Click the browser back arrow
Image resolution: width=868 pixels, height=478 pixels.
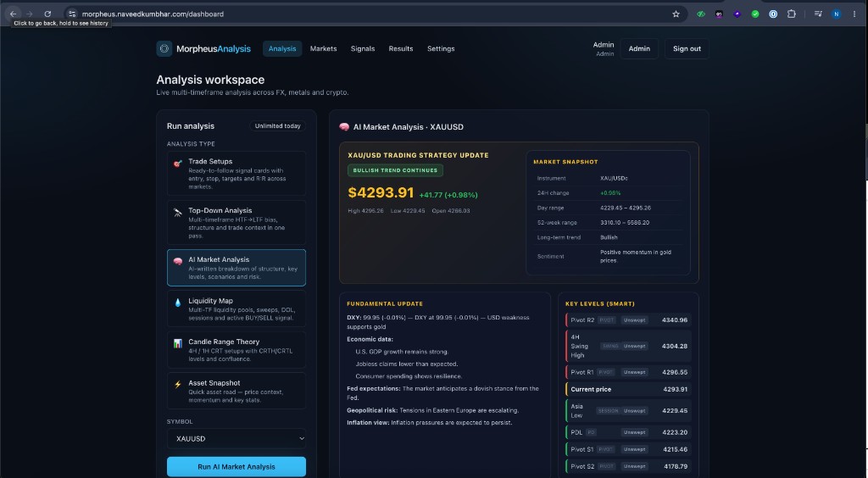(14, 14)
